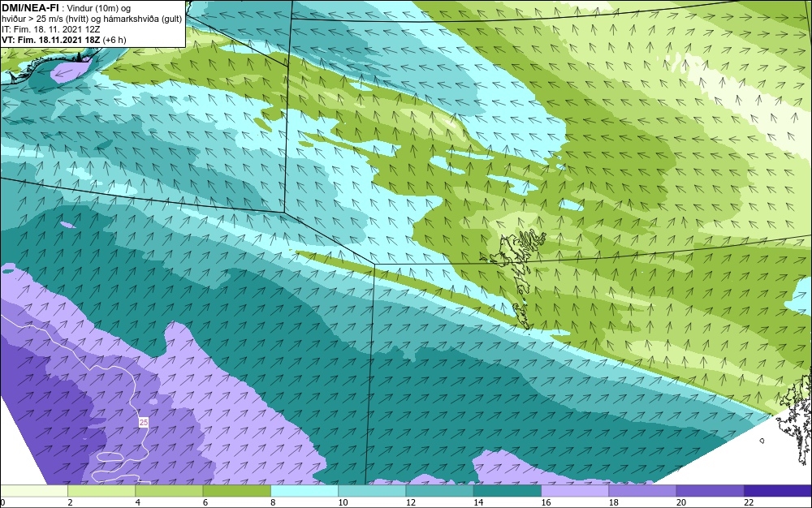Click the legend tick label '2'
Screen dimensions: 812x508
pos(70,502)
